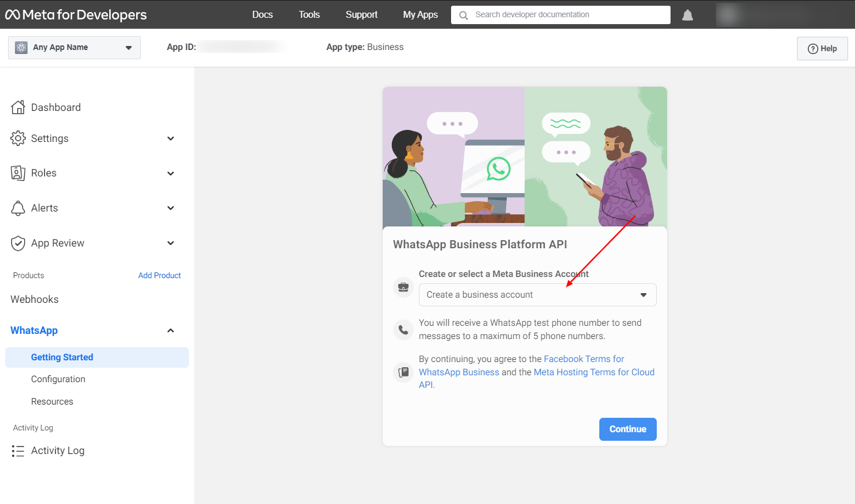
Task: Click the blurred App ID value
Action: tap(241, 47)
